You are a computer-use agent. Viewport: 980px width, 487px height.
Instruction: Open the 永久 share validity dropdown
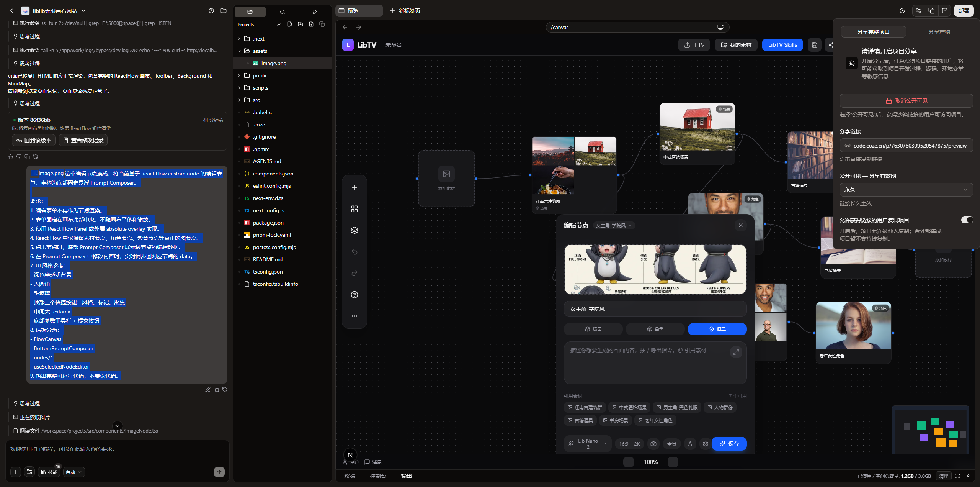pos(906,190)
